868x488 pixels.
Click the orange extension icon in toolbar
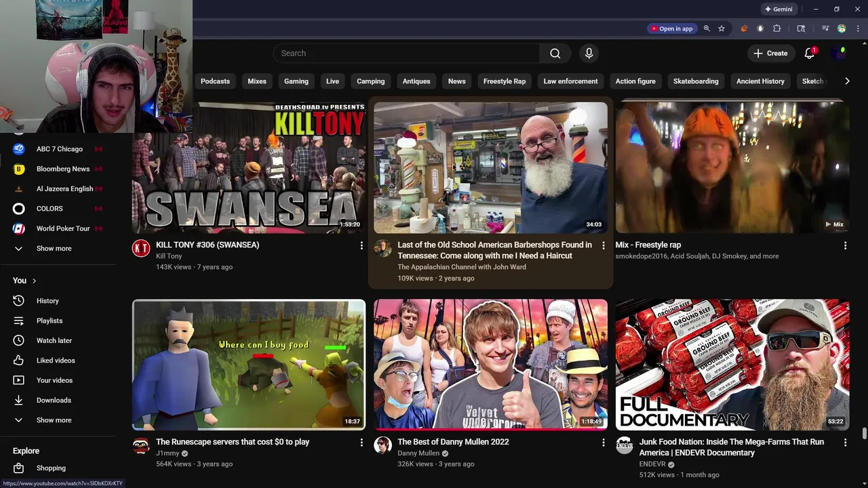pyautogui.click(x=744, y=28)
